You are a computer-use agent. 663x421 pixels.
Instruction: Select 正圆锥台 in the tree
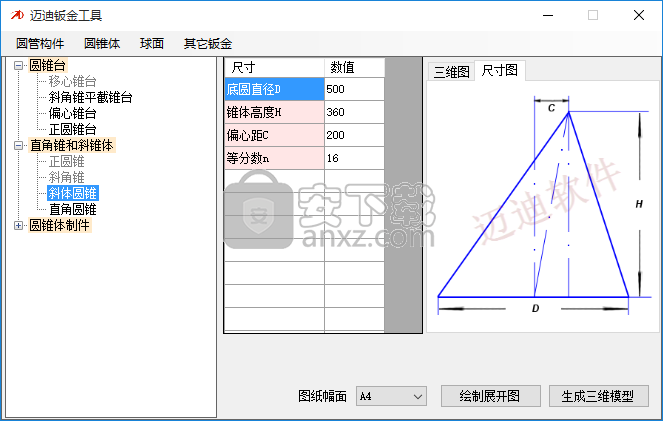[72, 129]
